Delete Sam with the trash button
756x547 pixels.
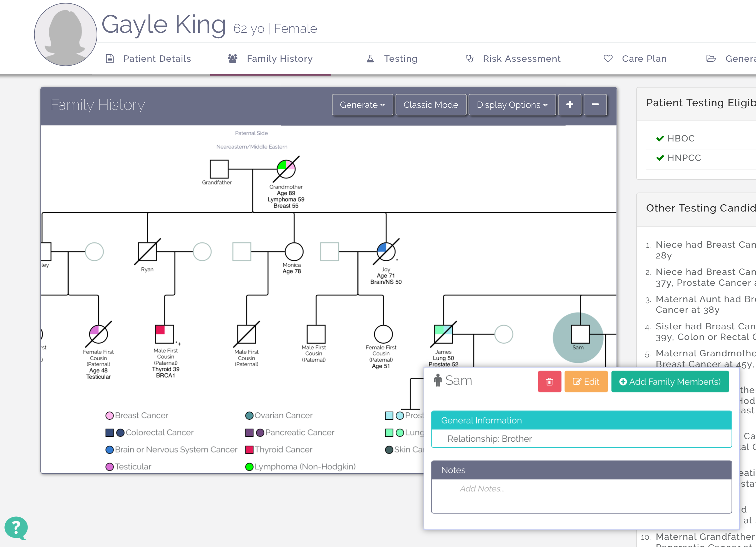[549, 381]
